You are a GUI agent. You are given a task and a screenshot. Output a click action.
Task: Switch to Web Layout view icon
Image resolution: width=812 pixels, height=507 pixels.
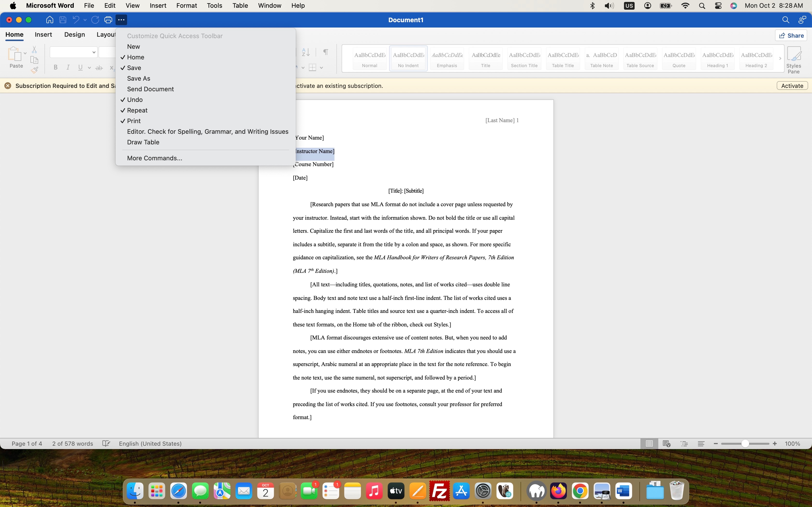pos(666,444)
